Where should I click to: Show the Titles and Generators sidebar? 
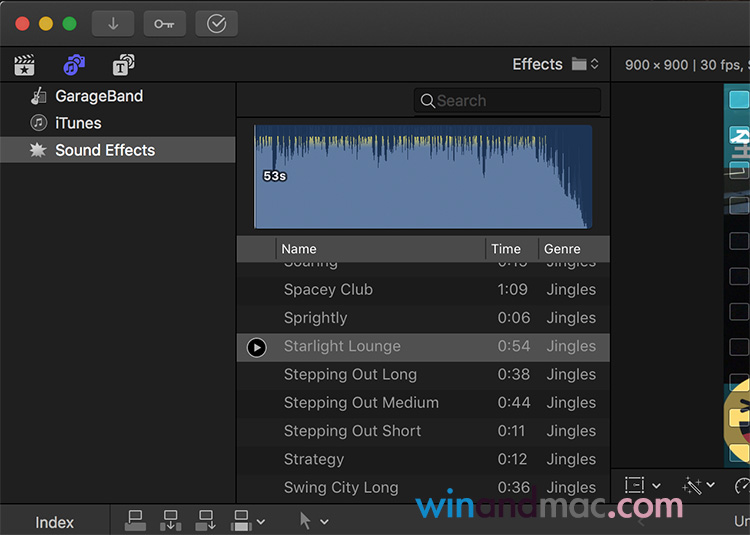click(124, 65)
